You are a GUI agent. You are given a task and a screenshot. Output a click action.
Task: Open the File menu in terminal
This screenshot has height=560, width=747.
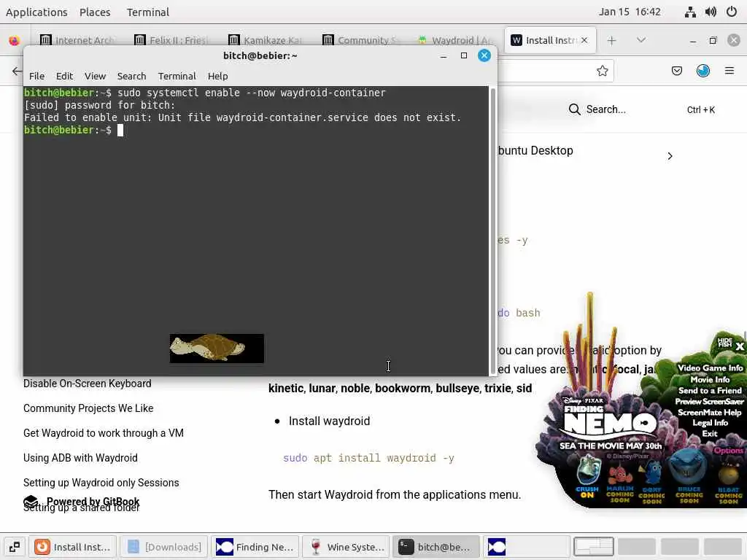(x=36, y=76)
